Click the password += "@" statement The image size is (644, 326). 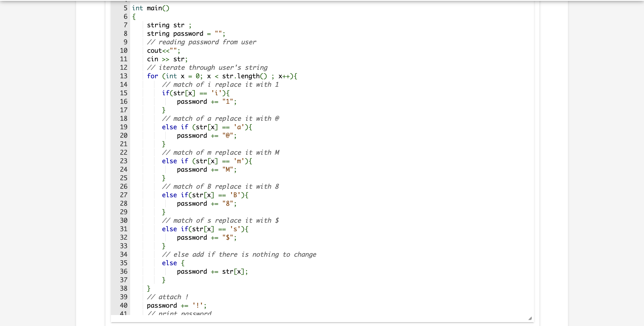206,136
